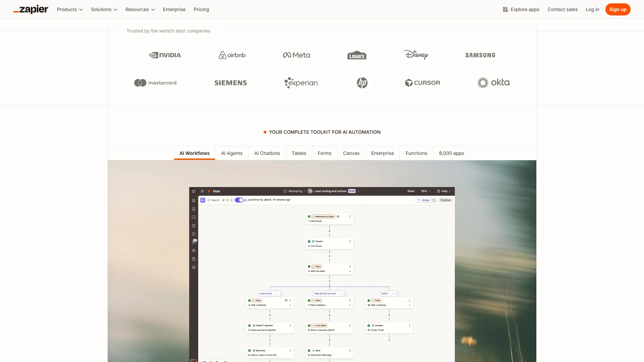Open the settings gear icon in the sidebar
This screenshot has height=362, width=644.
pyautogui.click(x=194, y=250)
